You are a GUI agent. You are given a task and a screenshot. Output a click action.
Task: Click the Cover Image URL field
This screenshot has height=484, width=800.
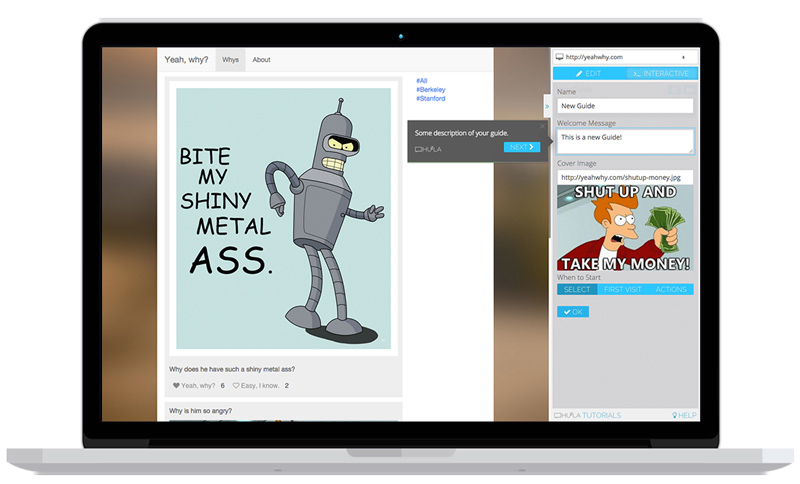[625, 177]
